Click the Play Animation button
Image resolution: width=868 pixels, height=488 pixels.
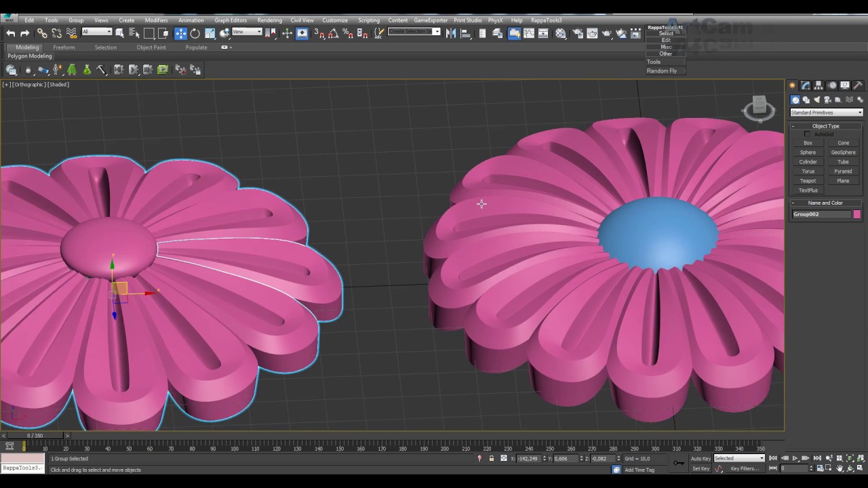pos(795,459)
